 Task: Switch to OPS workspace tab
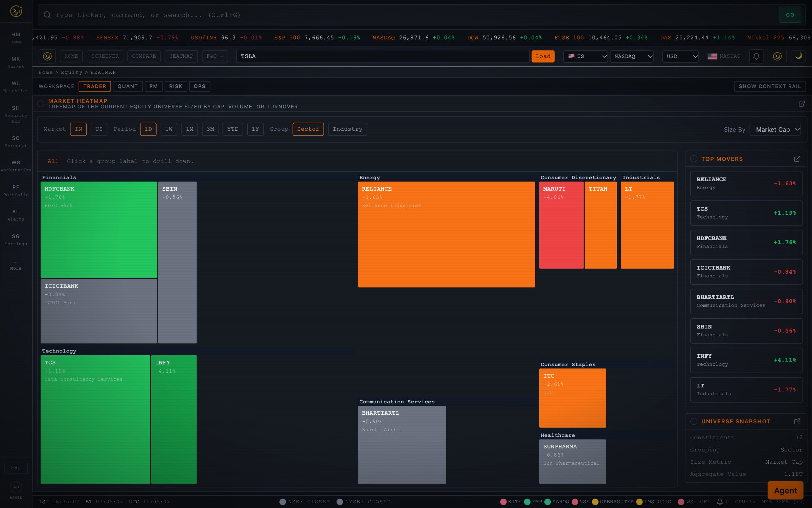[200, 86]
